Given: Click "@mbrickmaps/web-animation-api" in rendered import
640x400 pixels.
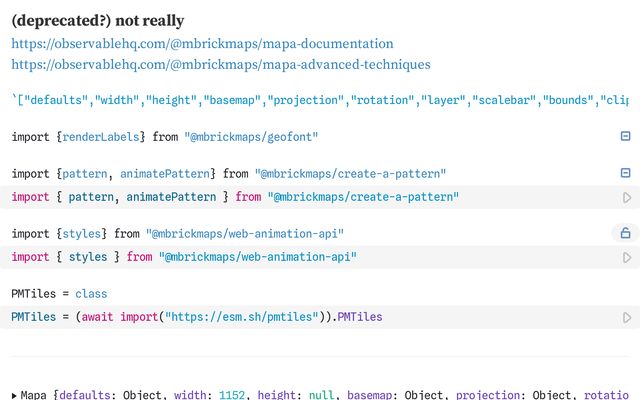Looking at the screenshot, I should [245, 234].
